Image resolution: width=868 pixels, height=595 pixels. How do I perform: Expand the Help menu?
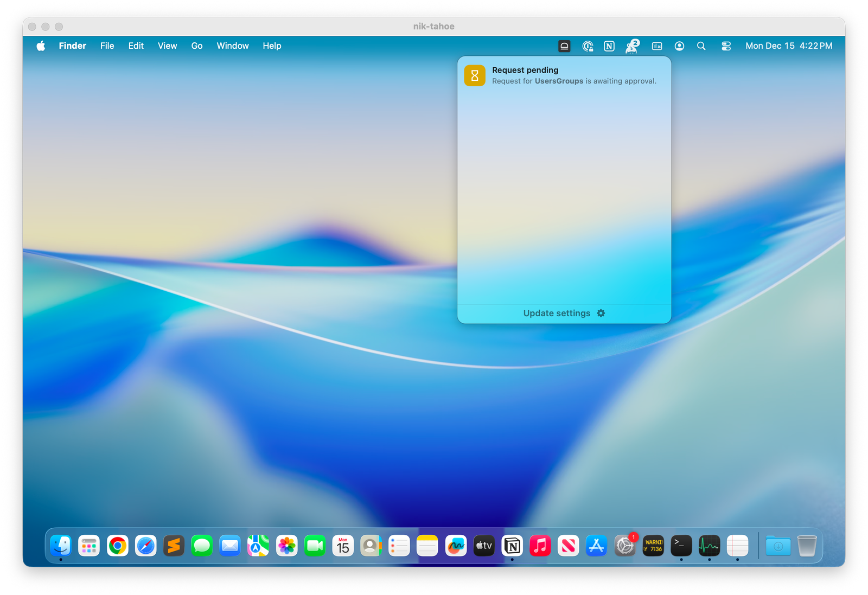coord(272,46)
